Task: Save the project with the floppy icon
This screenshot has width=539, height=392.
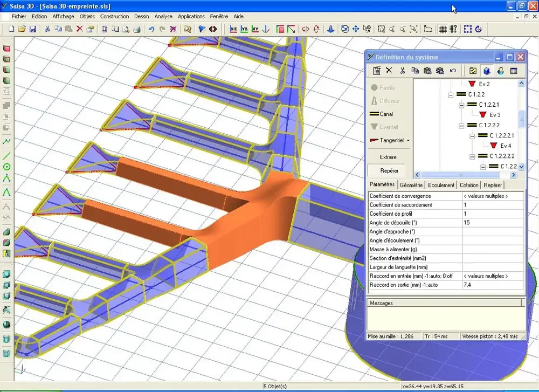Action: [x=33, y=29]
